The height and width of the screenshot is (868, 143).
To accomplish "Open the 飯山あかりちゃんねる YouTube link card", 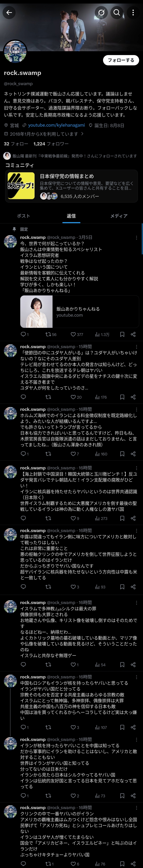I will [80, 312].
